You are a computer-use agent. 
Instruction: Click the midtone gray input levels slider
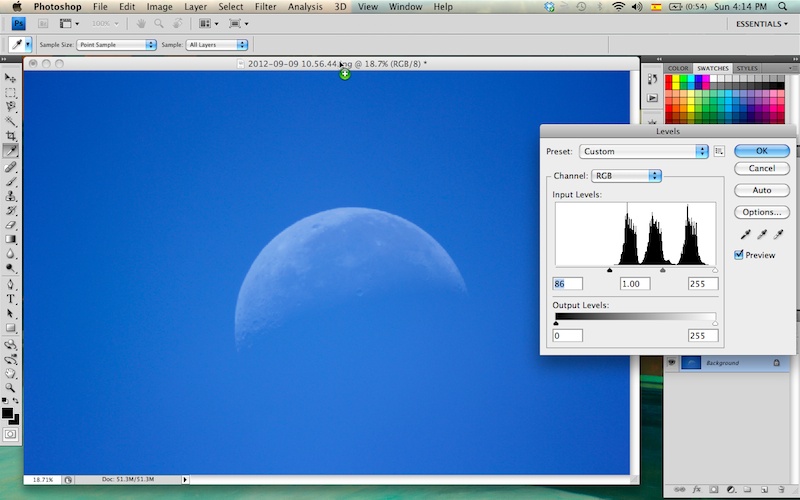(x=662, y=270)
